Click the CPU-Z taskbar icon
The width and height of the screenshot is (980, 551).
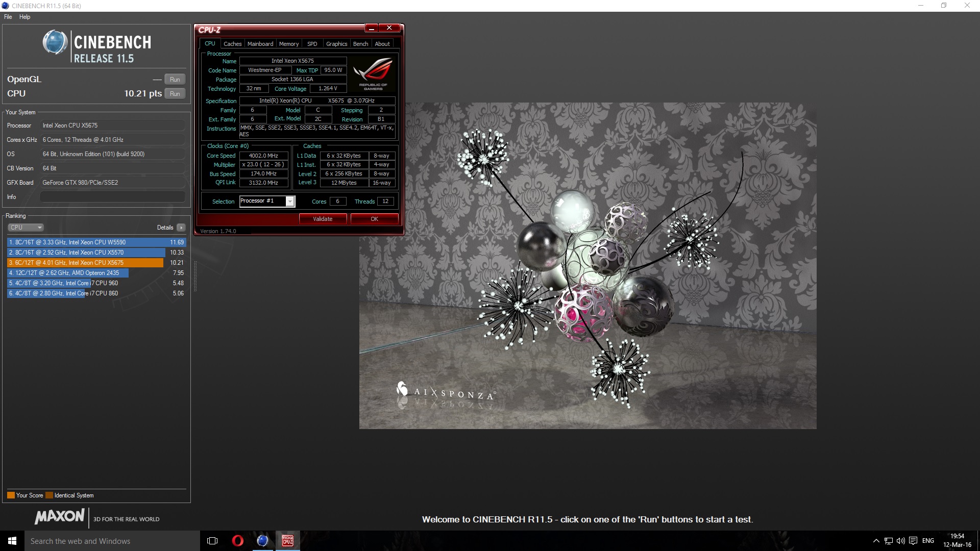[x=287, y=541]
